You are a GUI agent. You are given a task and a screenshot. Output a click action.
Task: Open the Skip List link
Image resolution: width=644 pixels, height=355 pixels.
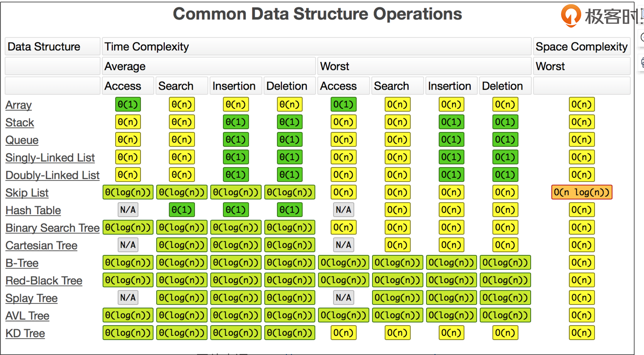[x=27, y=193]
